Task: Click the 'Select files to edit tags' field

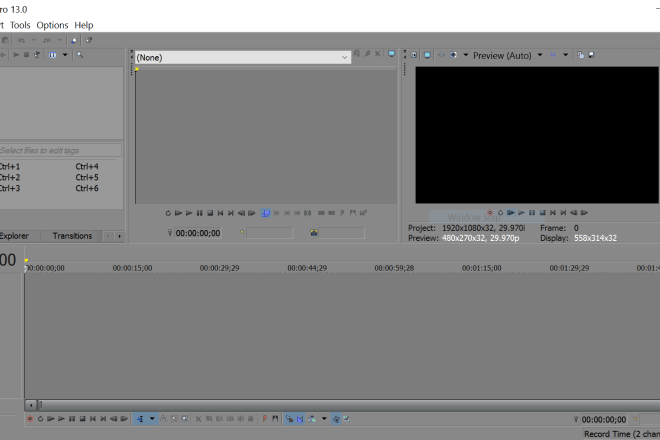Action: pos(61,150)
